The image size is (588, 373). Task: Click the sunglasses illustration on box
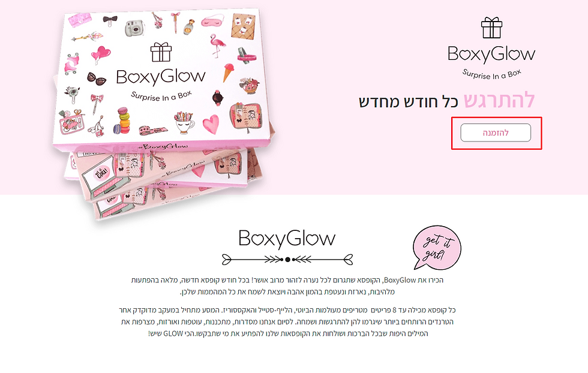coord(97,79)
